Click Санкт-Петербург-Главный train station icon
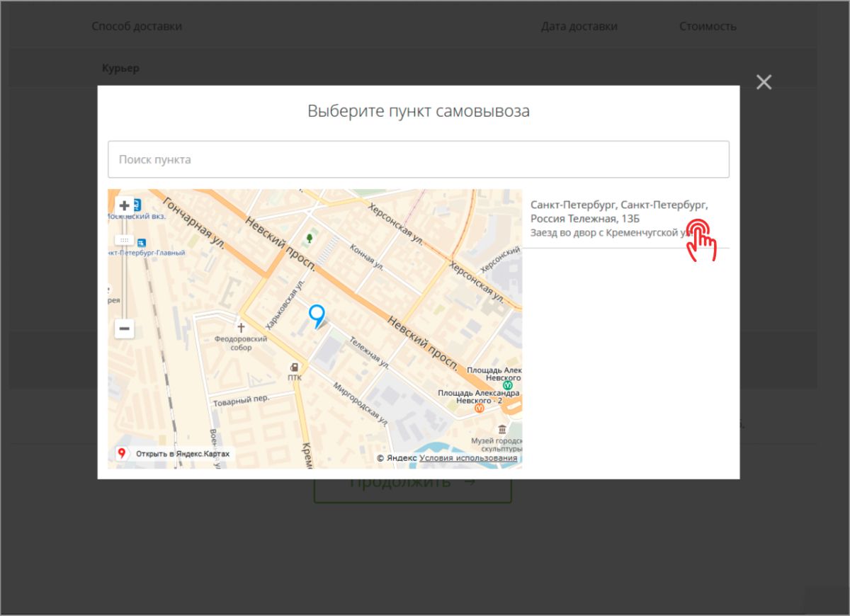 [142, 241]
